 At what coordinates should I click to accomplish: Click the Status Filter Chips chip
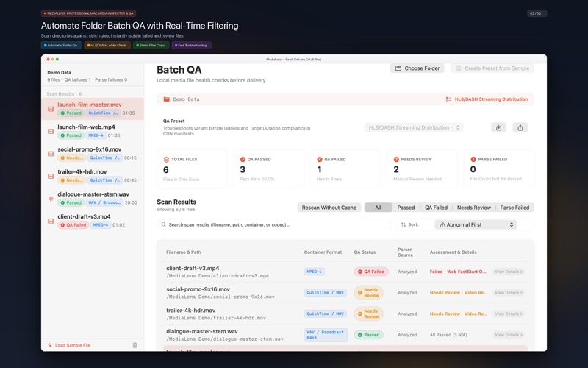pyautogui.click(x=151, y=45)
